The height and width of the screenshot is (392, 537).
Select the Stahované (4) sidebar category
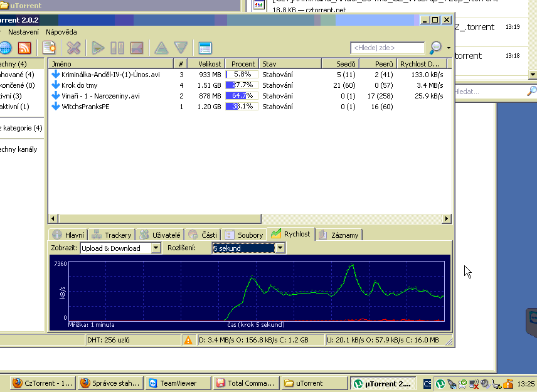[17, 74]
